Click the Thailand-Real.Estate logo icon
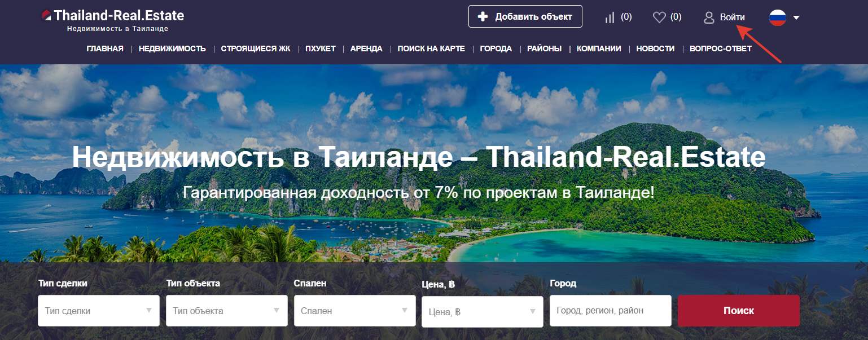 [x=47, y=15]
